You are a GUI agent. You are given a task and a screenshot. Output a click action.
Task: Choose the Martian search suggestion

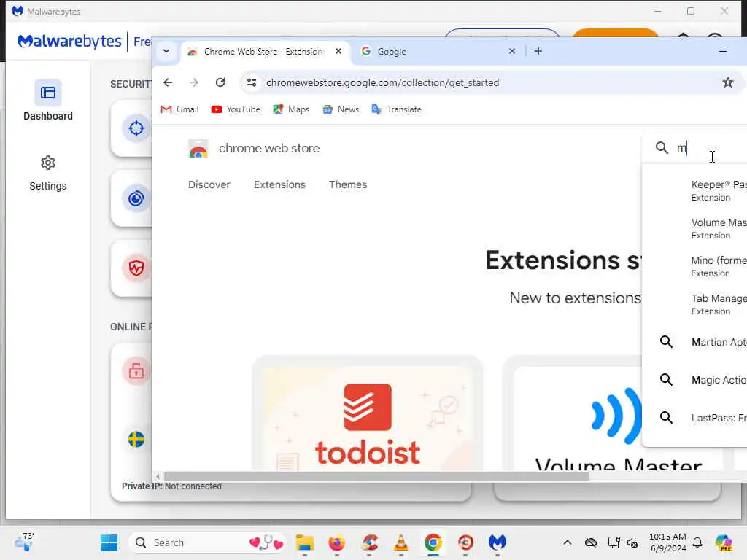click(x=695, y=342)
